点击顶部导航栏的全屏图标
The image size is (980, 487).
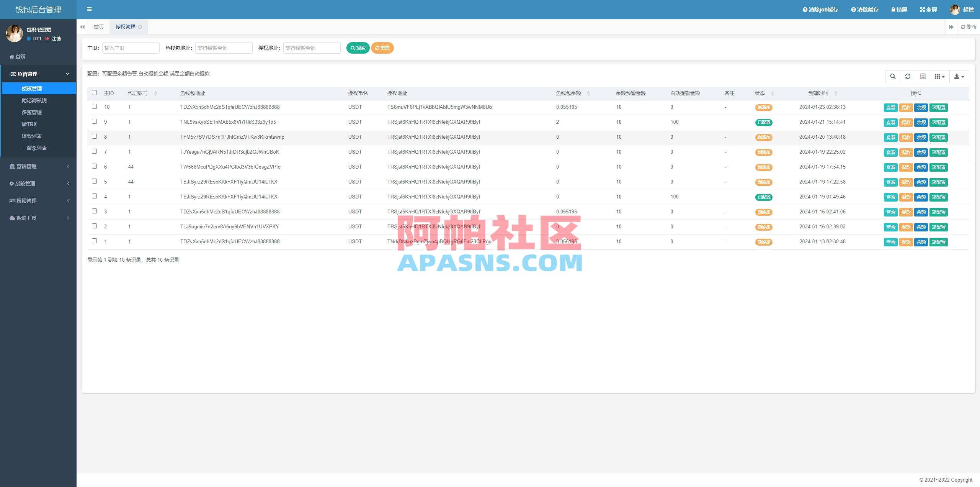[x=928, y=9]
